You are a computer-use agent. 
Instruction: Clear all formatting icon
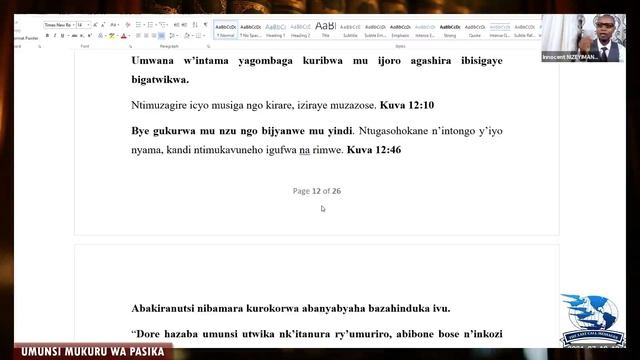tap(128, 25)
